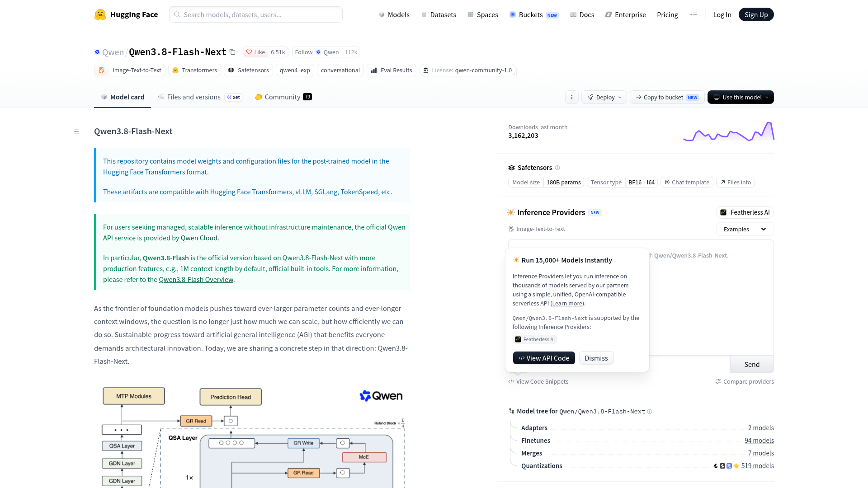Open Files info link

(736, 182)
